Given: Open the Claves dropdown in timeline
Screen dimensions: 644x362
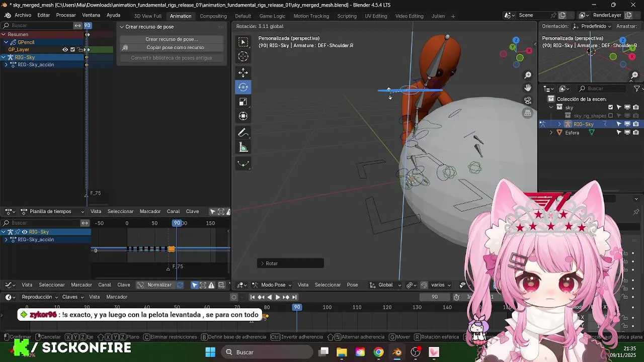Looking at the screenshot, I should (72, 297).
